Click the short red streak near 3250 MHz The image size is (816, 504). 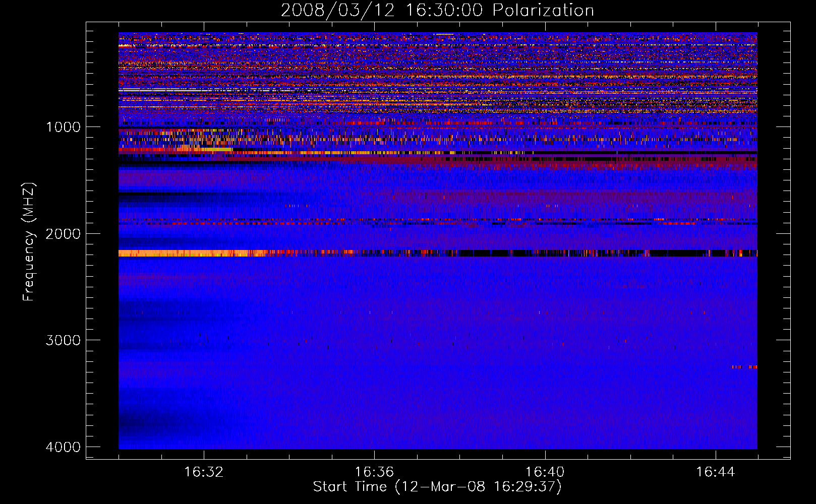744,367
